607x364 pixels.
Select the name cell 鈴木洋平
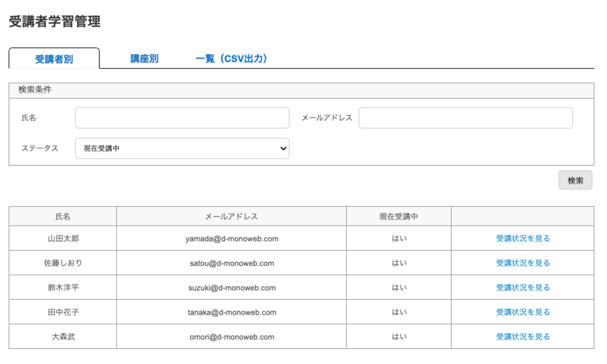pos(63,288)
